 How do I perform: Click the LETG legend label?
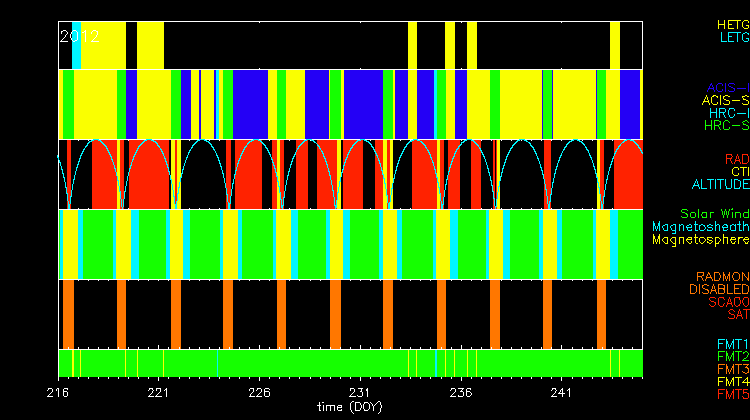click(x=733, y=37)
